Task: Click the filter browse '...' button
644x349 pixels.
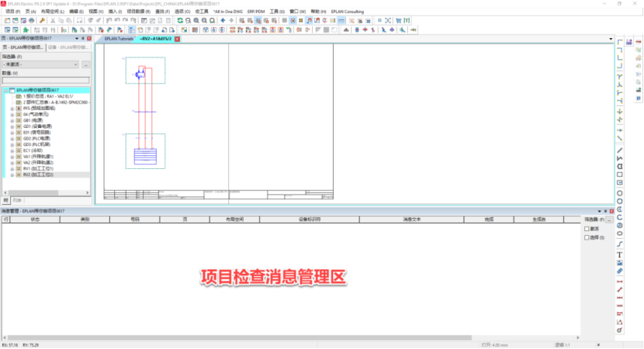Action: [86, 64]
